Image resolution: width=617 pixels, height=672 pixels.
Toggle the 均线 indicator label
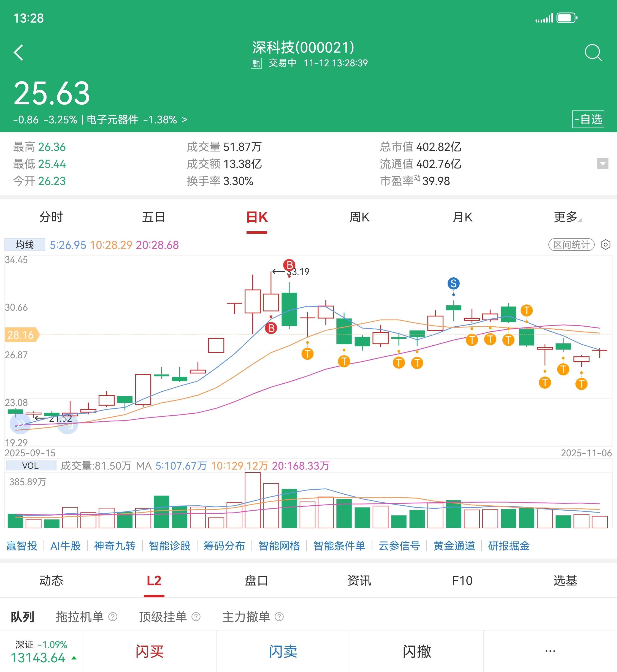(25, 245)
